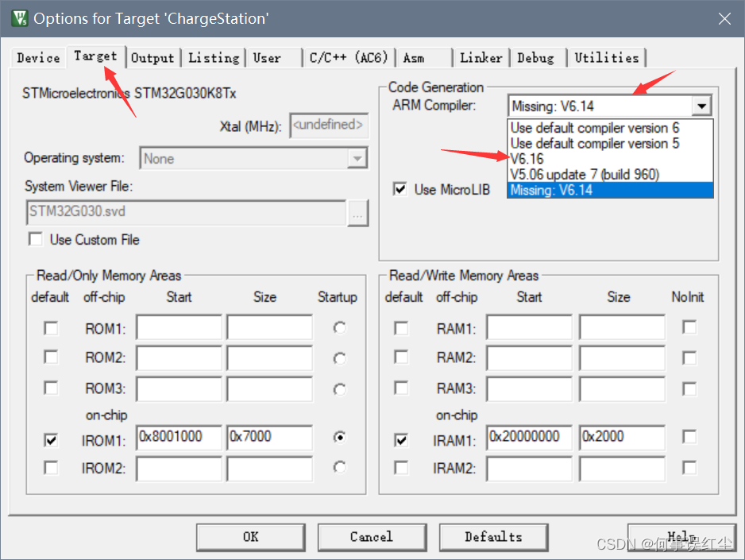Check the ROM3 default checkbox
This screenshot has height=560, width=745.
pos(51,388)
